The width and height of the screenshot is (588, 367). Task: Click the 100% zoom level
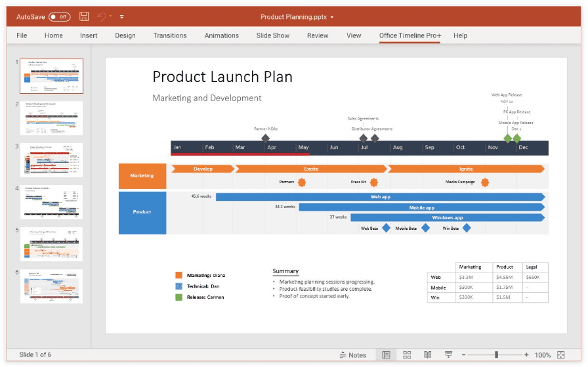(542, 355)
